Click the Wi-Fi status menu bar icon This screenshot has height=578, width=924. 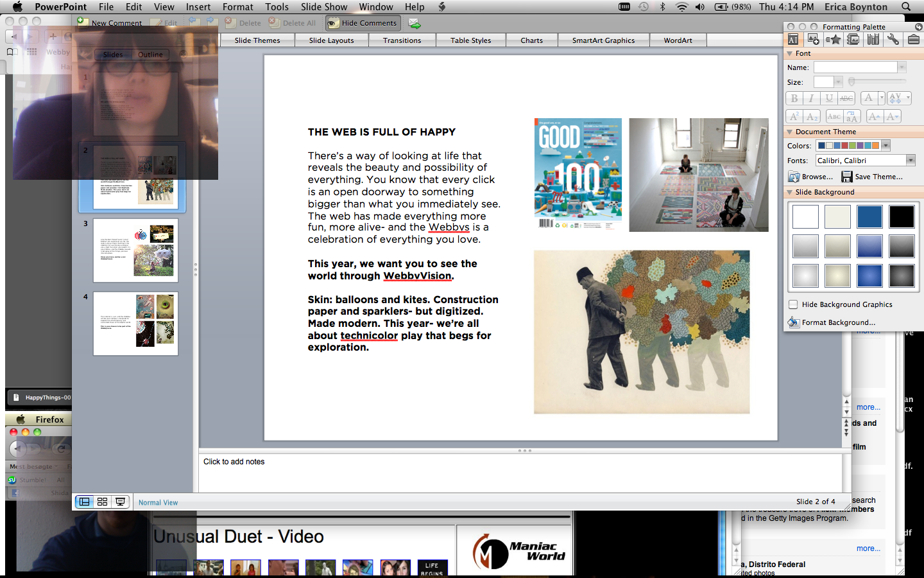point(682,6)
